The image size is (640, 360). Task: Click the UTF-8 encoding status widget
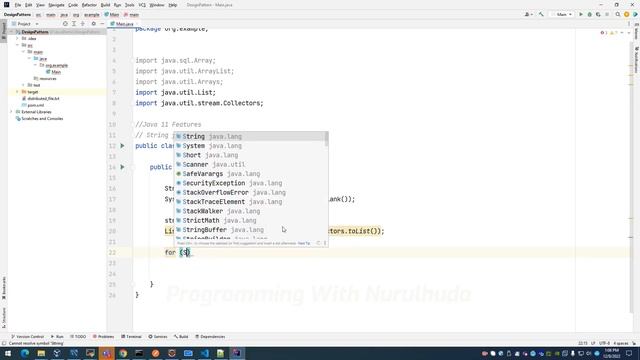(604, 343)
